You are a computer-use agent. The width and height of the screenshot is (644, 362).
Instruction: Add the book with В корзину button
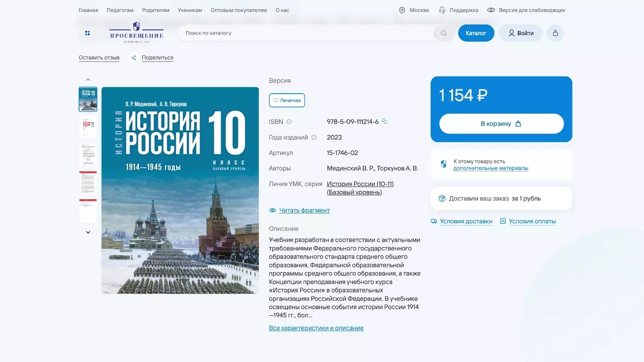pos(501,124)
